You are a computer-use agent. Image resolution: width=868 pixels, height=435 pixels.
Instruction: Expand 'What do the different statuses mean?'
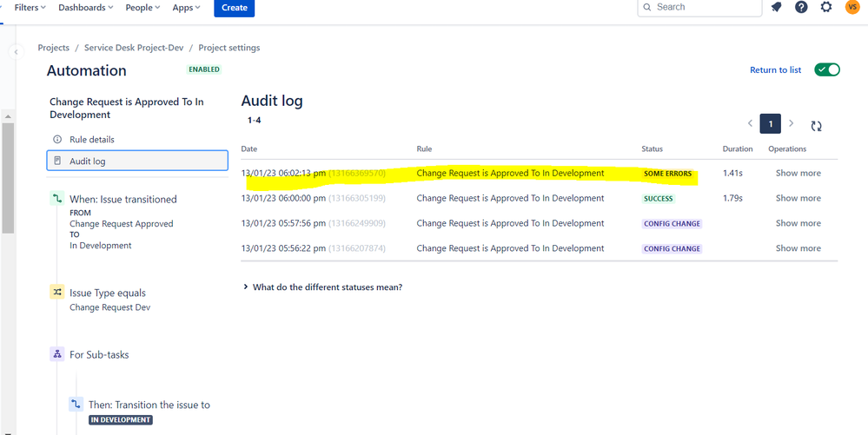pyautogui.click(x=322, y=287)
